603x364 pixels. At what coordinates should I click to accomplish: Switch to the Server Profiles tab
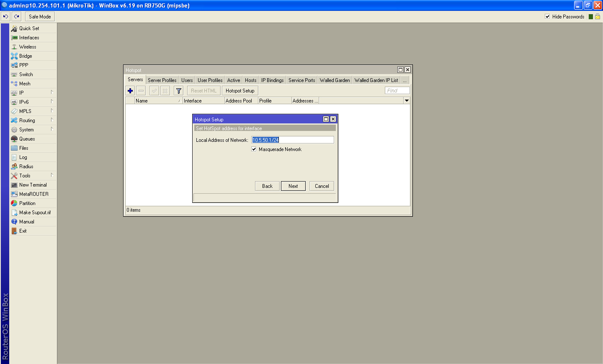pyautogui.click(x=162, y=80)
